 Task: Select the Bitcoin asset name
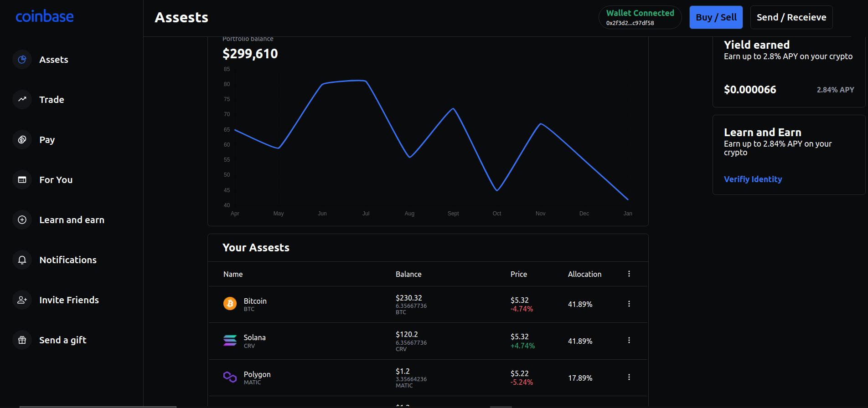[x=255, y=301]
